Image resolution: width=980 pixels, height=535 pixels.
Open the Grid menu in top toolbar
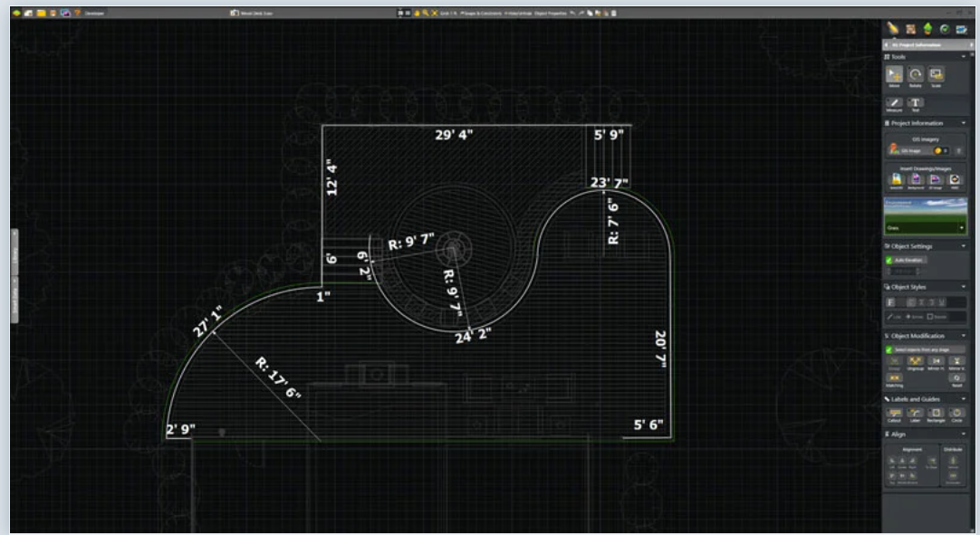[448, 13]
